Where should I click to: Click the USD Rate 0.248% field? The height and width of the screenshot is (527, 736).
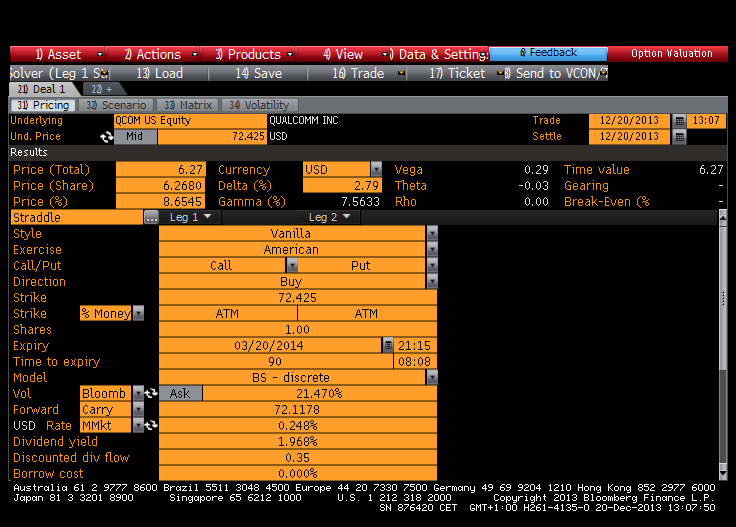click(298, 426)
